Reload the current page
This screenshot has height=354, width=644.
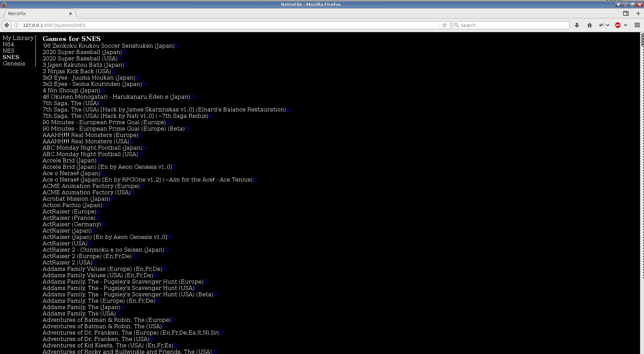[x=444, y=25]
